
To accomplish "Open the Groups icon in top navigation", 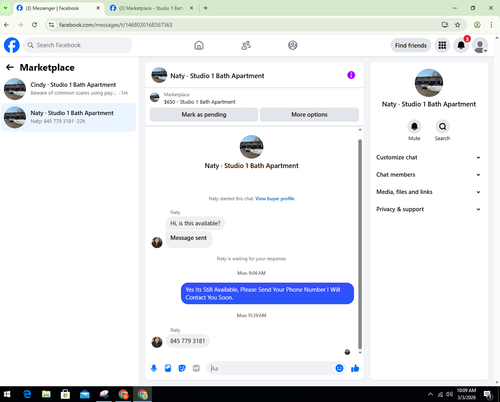I will tap(293, 45).
